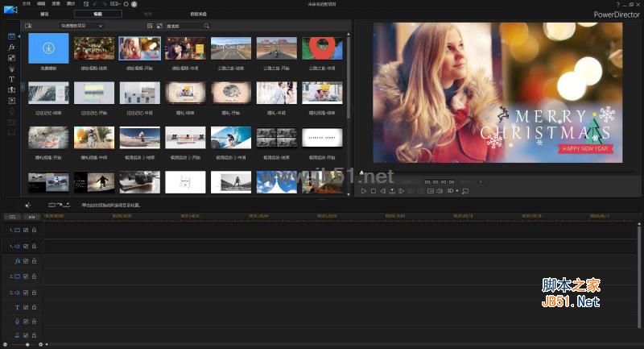Switch library to details view icon

pyautogui.click(x=150, y=26)
